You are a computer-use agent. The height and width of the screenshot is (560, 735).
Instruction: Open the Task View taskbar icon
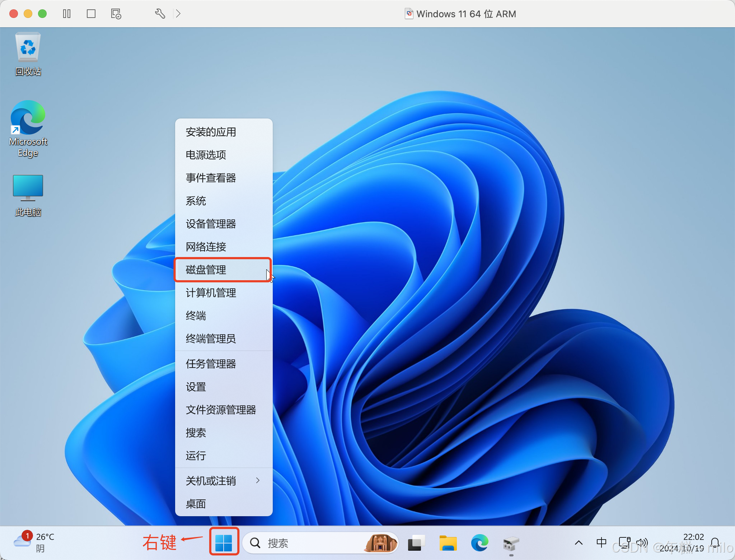pos(416,543)
